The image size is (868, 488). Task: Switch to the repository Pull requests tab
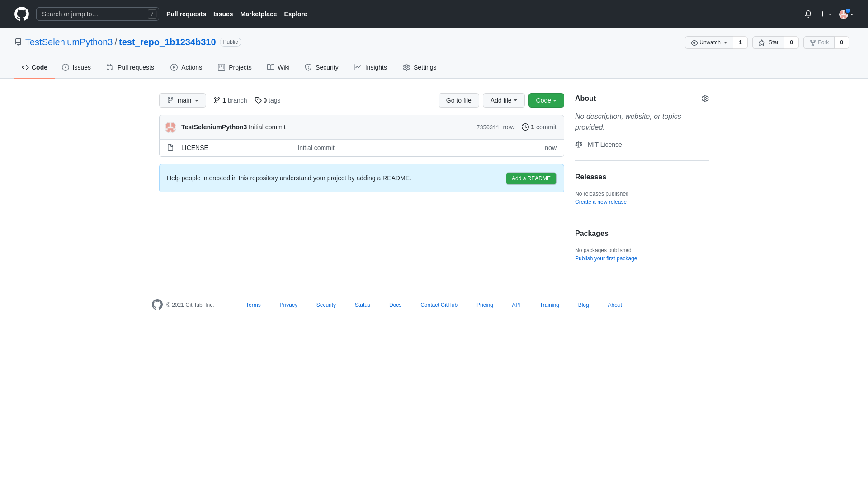tap(130, 67)
